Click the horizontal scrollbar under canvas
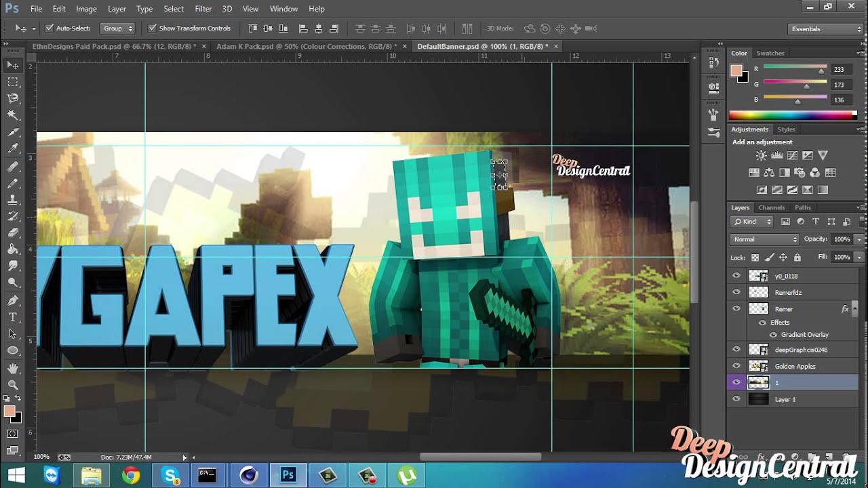 pos(480,457)
